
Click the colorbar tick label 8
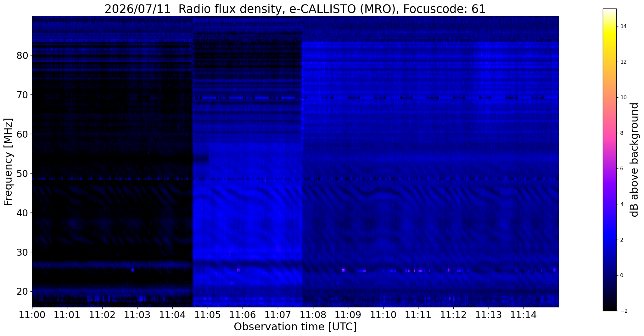pyautogui.click(x=622, y=133)
